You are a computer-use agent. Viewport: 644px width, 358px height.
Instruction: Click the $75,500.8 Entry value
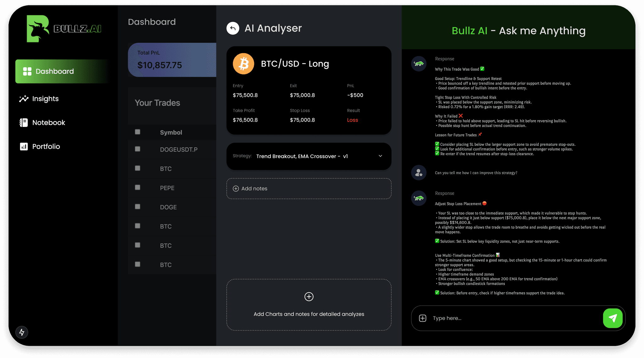click(245, 95)
